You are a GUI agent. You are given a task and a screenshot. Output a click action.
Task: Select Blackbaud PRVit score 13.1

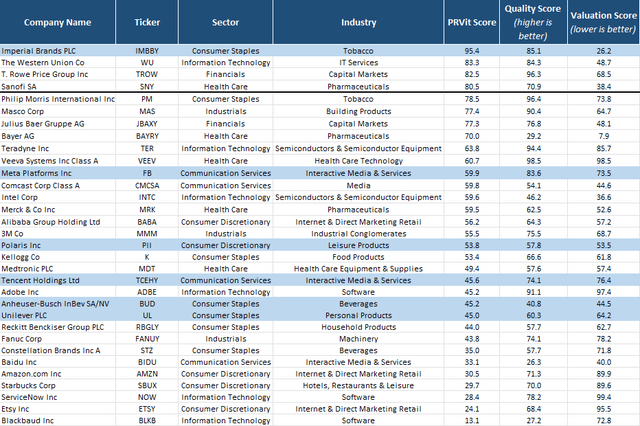(472, 421)
